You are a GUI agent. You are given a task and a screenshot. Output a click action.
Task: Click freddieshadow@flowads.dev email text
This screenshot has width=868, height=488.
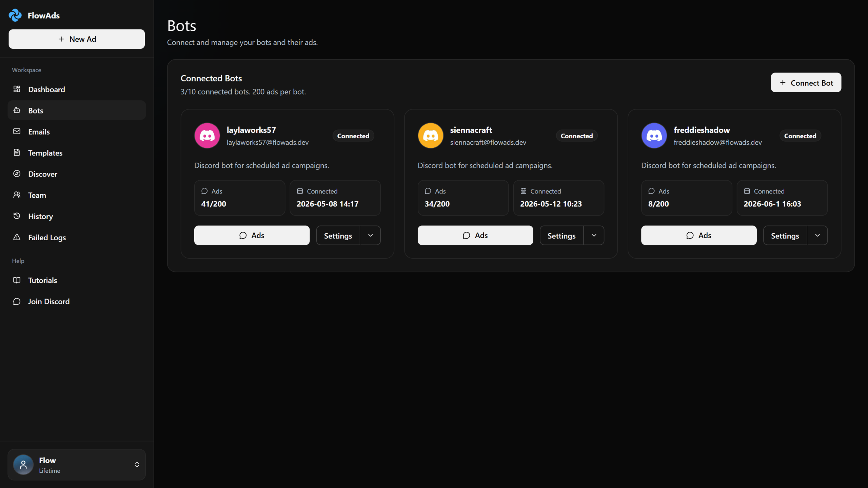(718, 143)
